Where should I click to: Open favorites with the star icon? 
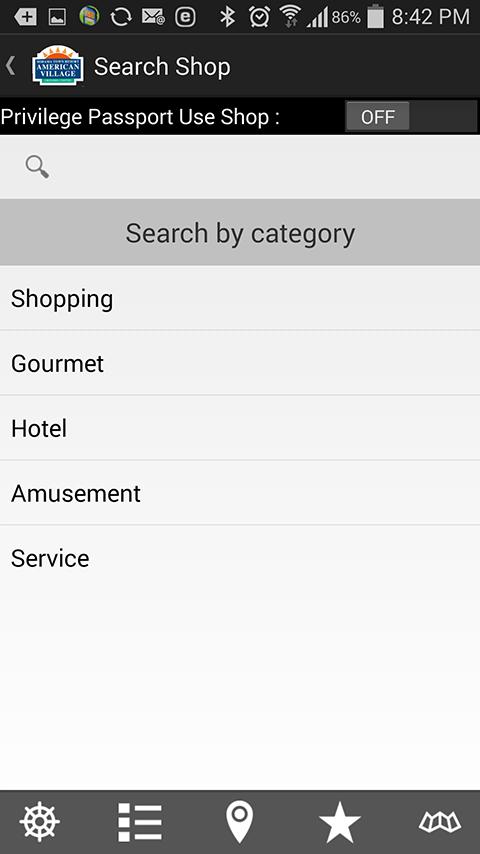pos(339,822)
